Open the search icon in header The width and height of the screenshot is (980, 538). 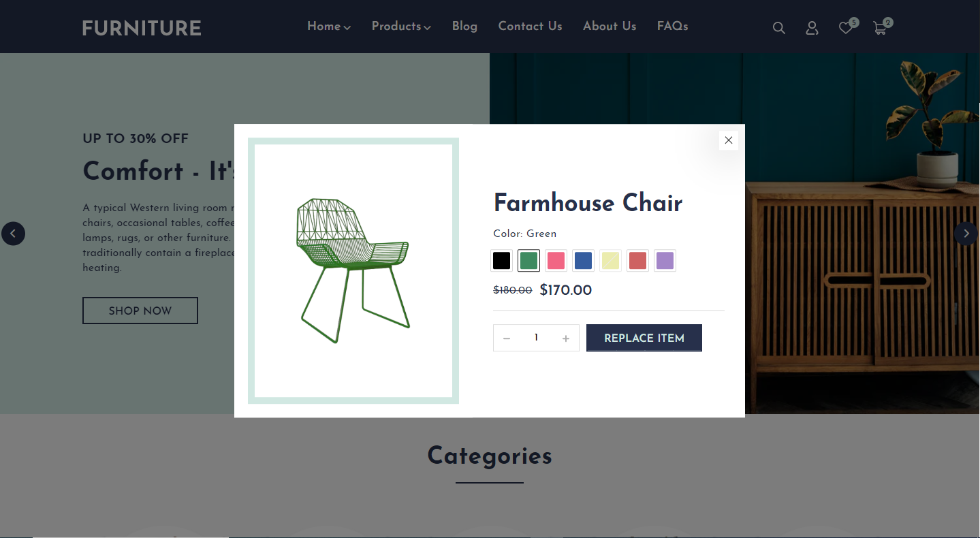(779, 28)
